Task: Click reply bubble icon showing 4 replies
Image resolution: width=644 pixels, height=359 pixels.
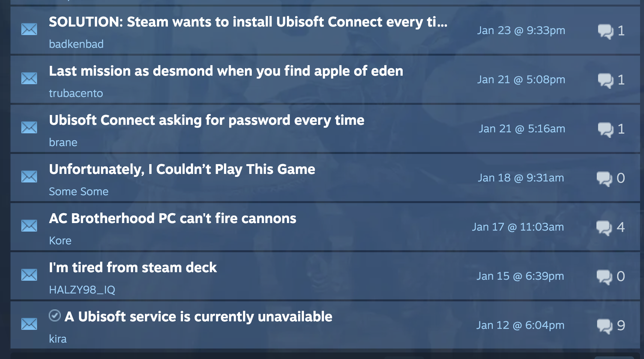Action: 604,228
